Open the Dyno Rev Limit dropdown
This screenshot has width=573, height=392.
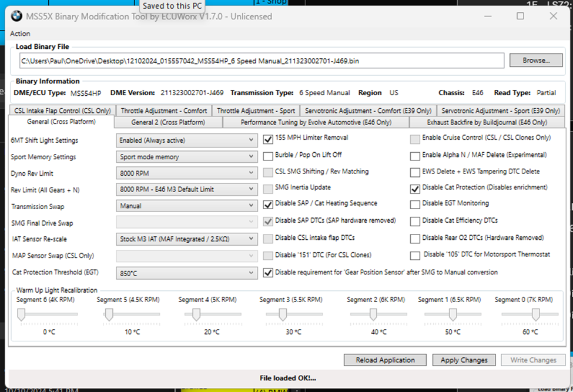point(186,173)
